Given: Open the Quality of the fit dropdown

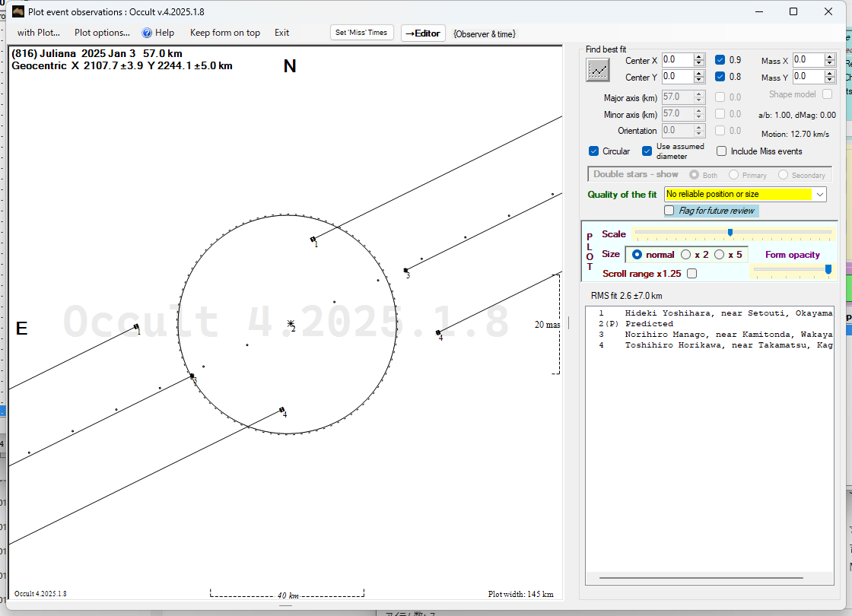Looking at the screenshot, I should click(819, 195).
